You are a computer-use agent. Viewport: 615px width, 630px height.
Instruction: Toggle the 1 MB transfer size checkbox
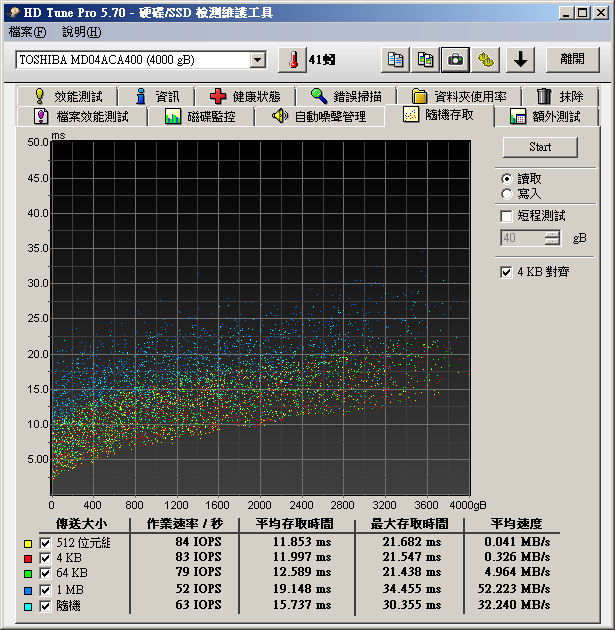pyautogui.click(x=45, y=591)
